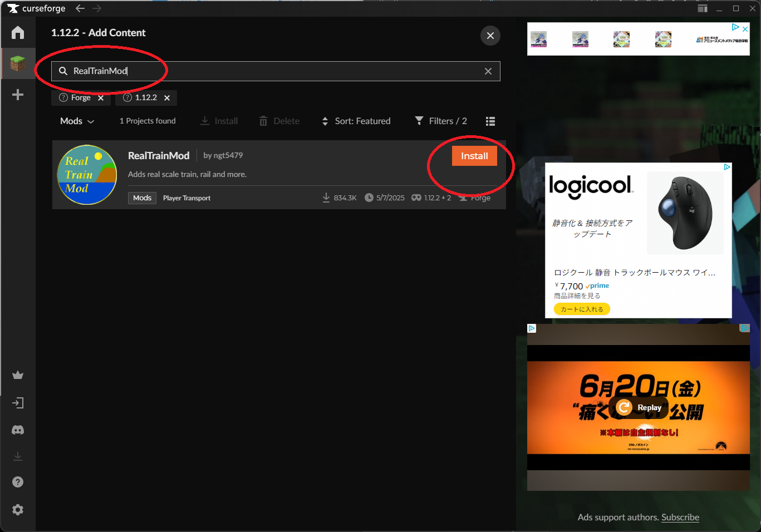Open the settings gear icon

[18, 510]
